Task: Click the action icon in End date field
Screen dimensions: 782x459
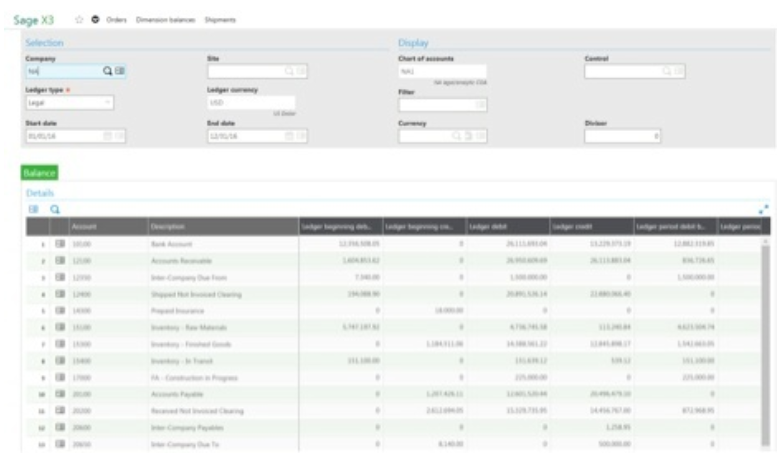Action: pyautogui.click(x=301, y=136)
